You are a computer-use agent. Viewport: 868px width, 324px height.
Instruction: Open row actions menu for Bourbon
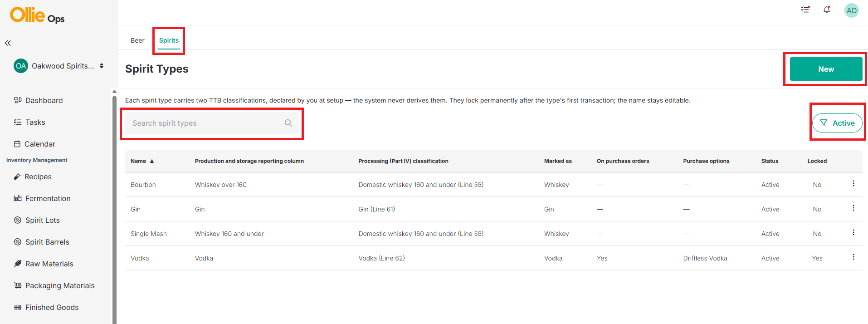click(853, 183)
